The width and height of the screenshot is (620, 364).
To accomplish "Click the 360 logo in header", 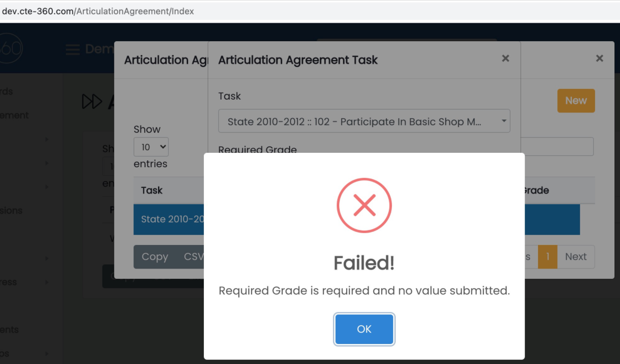I will 11,49.
